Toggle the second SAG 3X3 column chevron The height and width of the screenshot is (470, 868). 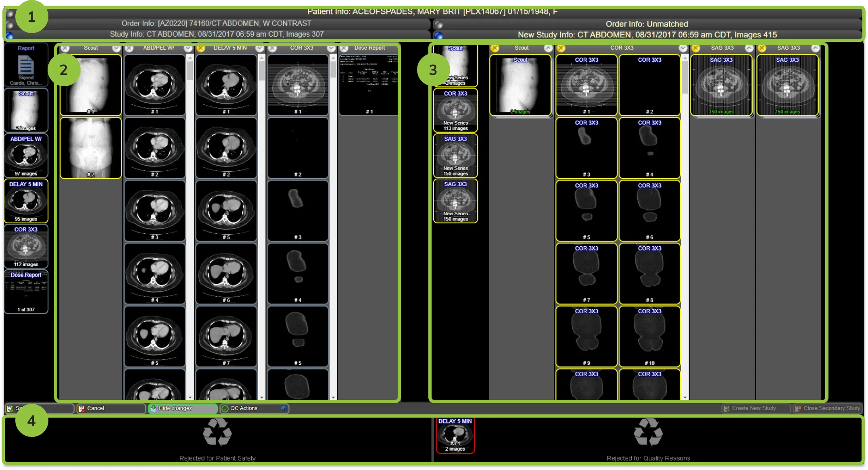click(x=815, y=48)
